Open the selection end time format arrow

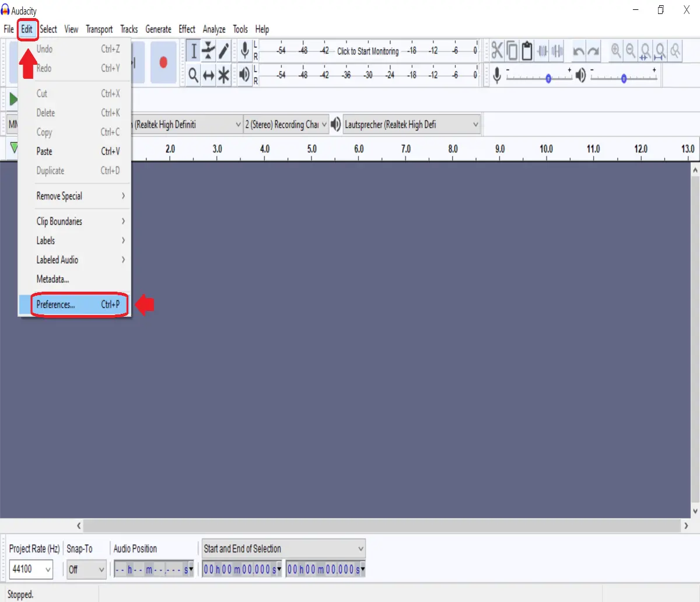point(362,569)
